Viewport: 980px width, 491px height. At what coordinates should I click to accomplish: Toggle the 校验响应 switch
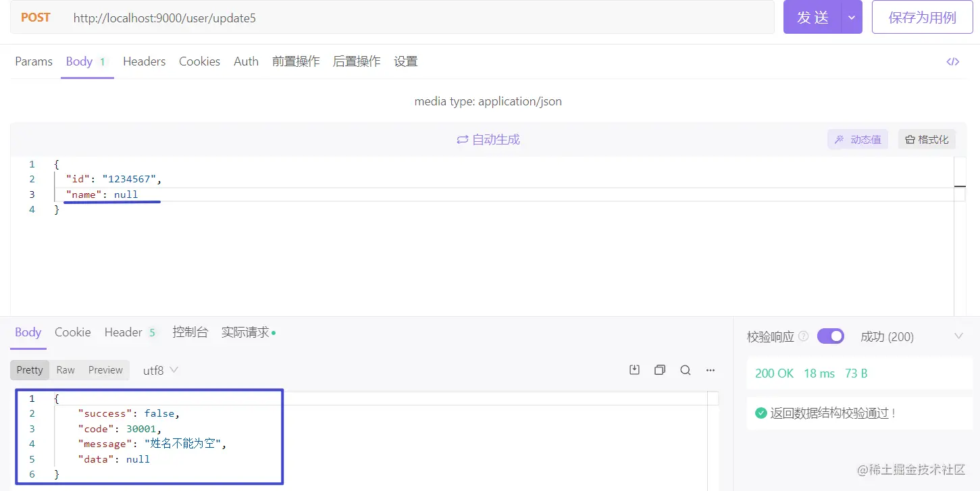[831, 336]
